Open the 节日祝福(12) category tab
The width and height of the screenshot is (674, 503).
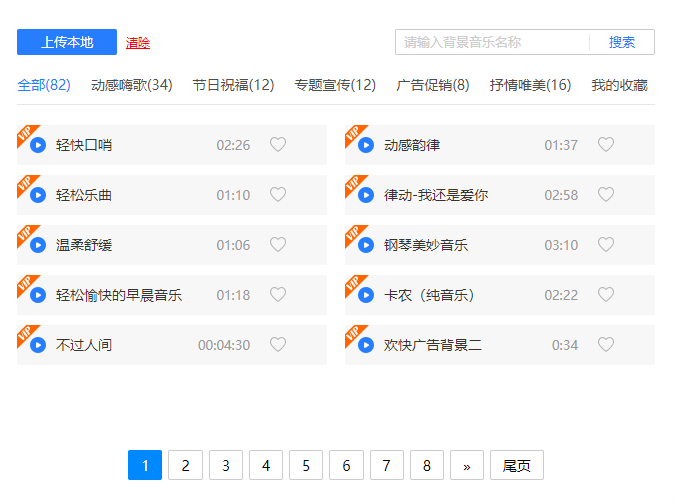(233, 85)
